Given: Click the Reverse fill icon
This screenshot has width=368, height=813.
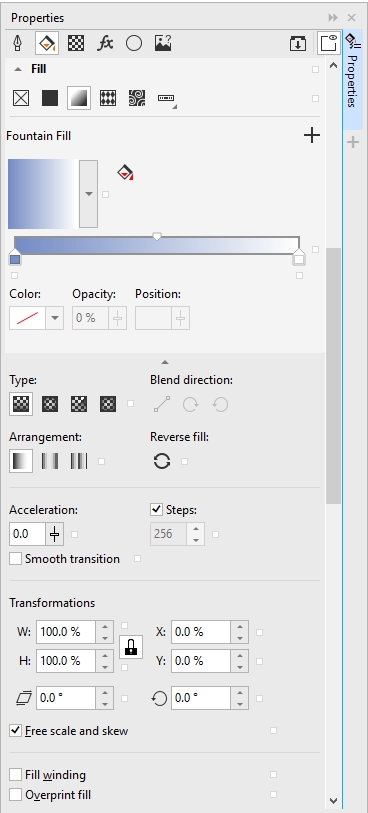Looking at the screenshot, I should pos(162,461).
